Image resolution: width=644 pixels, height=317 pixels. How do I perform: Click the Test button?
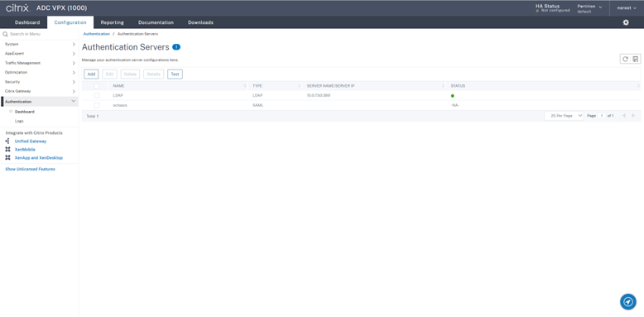(x=175, y=74)
